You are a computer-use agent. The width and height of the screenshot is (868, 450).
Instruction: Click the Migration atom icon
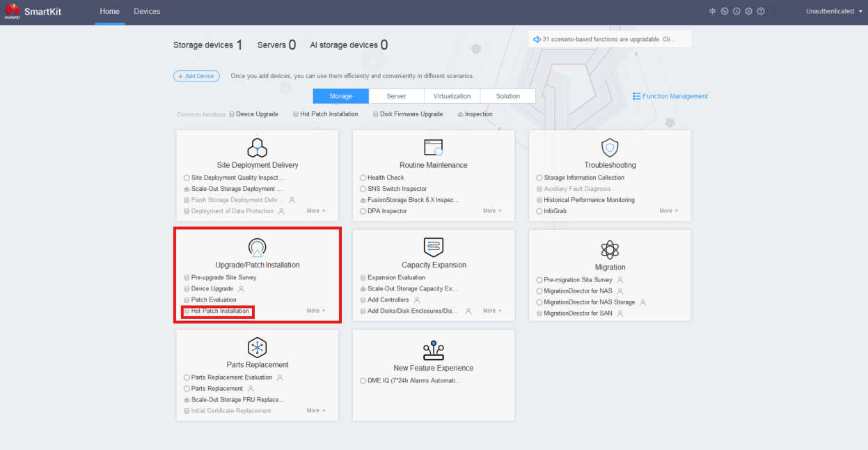[x=610, y=249]
